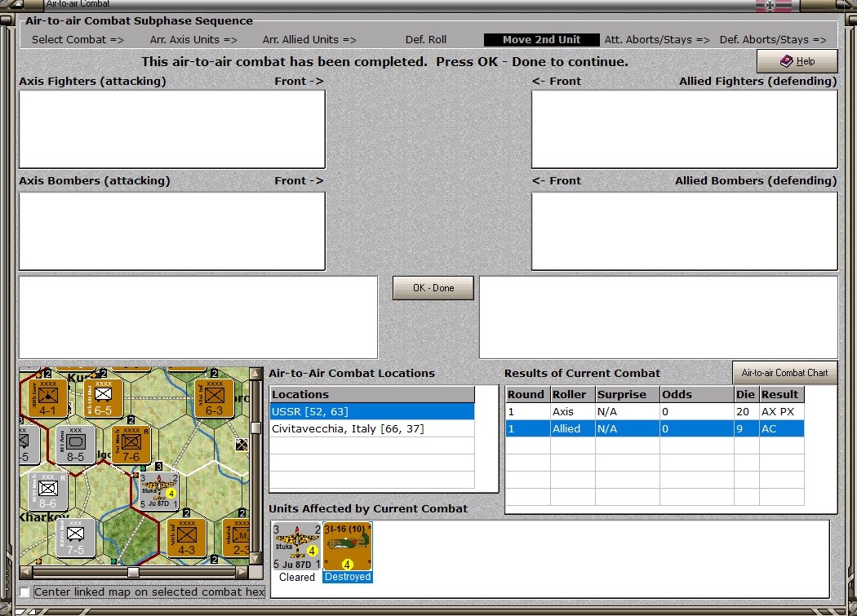Enable center linked map on selected combat hex

click(24, 592)
